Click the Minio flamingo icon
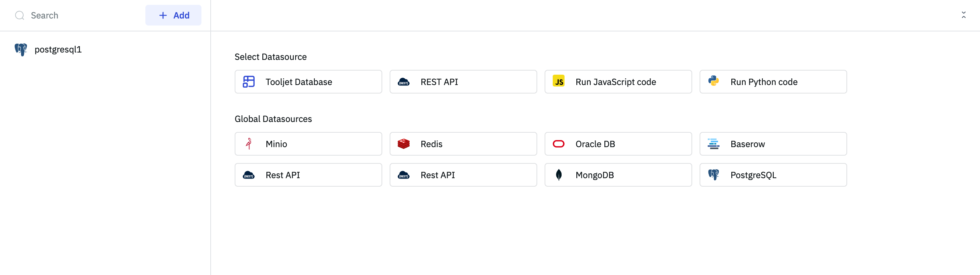980x275 pixels. (249, 143)
